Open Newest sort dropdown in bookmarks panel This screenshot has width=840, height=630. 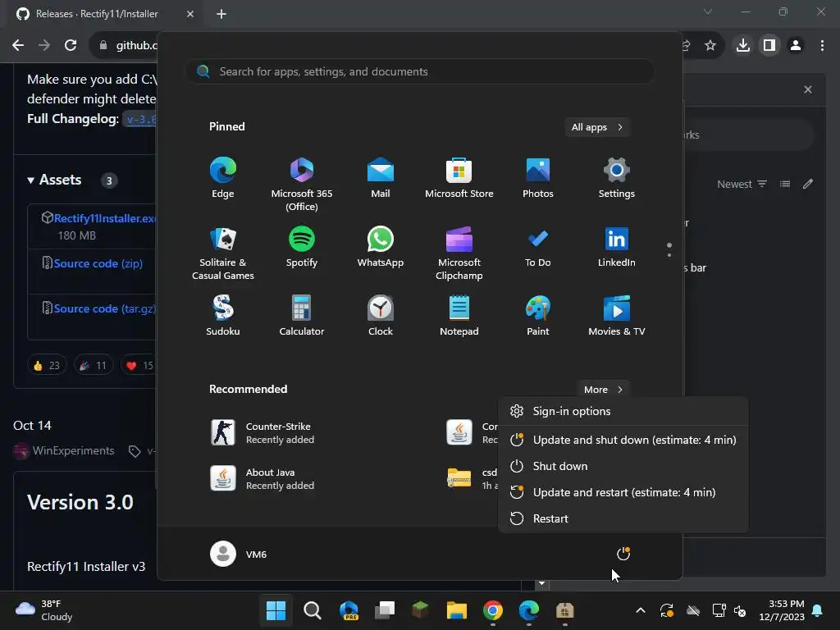coord(742,185)
